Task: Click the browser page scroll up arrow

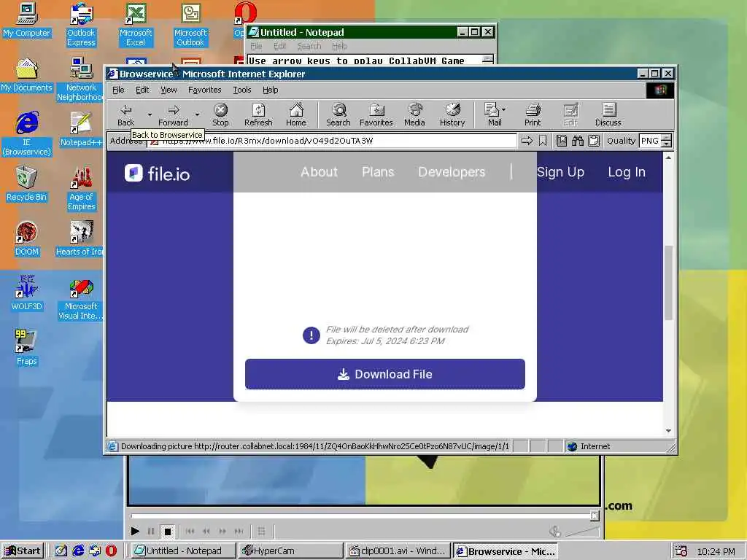Action: pos(668,157)
